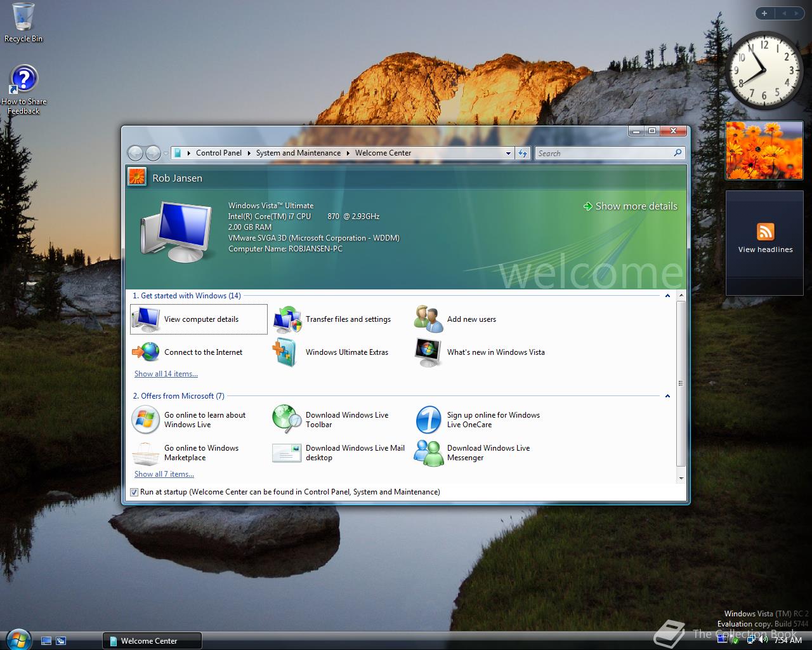Click the Search input field
The image size is (812, 650).
tap(603, 153)
